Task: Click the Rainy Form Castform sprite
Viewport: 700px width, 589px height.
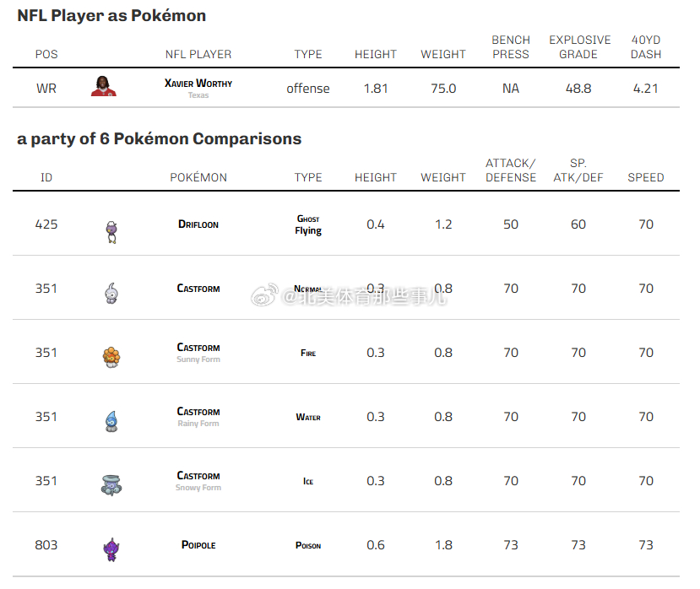Action: point(111,420)
